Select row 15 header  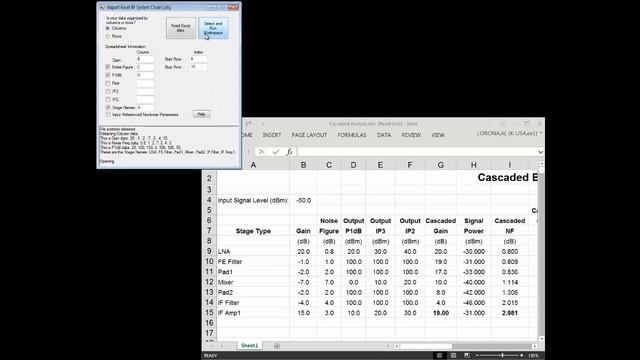(209, 313)
